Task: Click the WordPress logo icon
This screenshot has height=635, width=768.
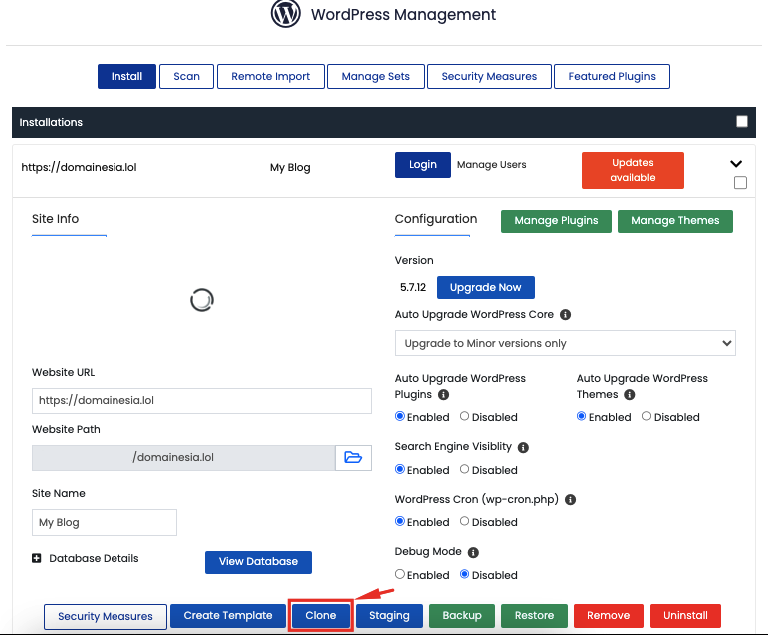Action: (x=286, y=13)
